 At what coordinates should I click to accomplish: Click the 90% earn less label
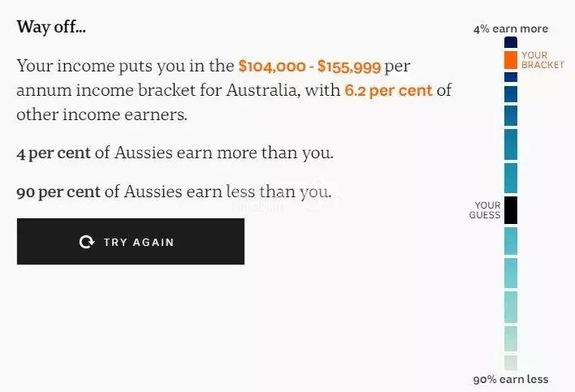pyautogui.click(x=510, y=379)
